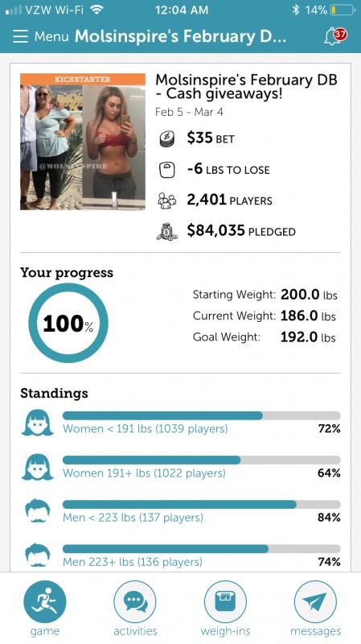Image resolution: width=361 pixels, height=644 pixels.
Task: Select the Women 191+ lbs standings link
Action: pos(144,473)
